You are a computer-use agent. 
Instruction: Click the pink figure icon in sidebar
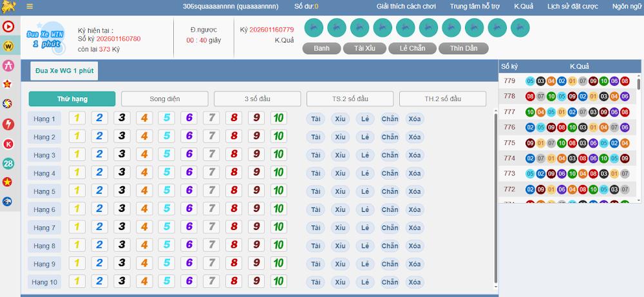(x=8, y=66)
